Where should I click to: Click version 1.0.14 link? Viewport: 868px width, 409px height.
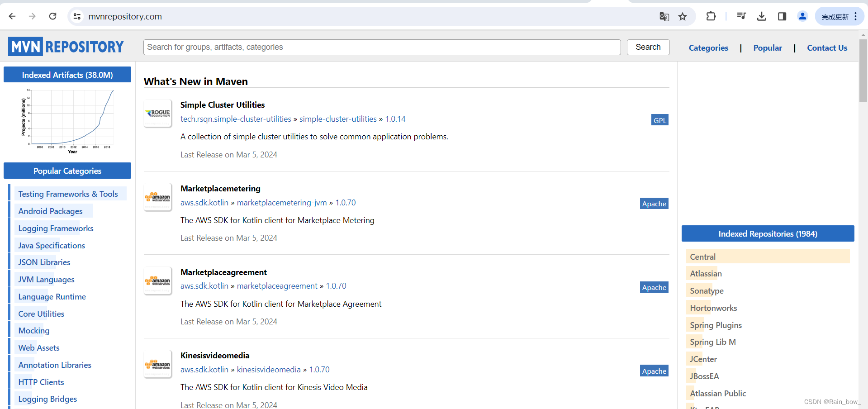pos(395,119)
